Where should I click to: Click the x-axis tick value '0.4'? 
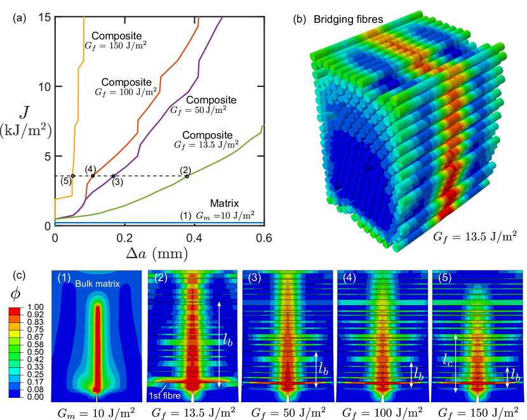pos(194,238)
